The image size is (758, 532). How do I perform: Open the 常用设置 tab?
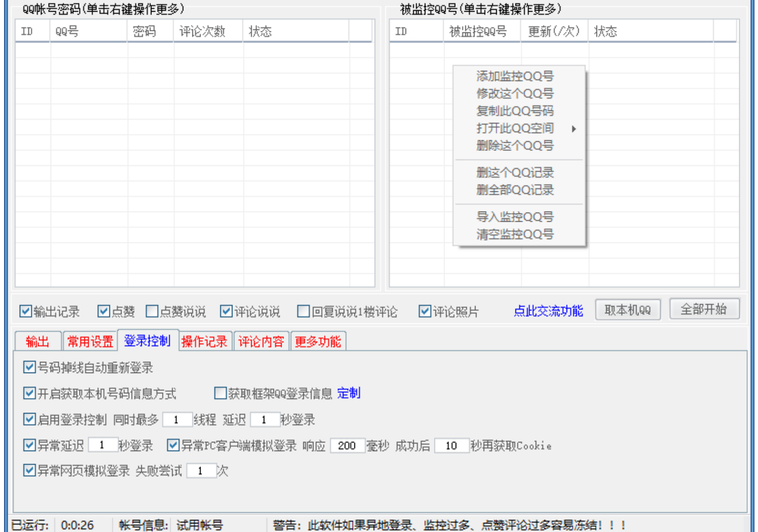pos(90,341)
